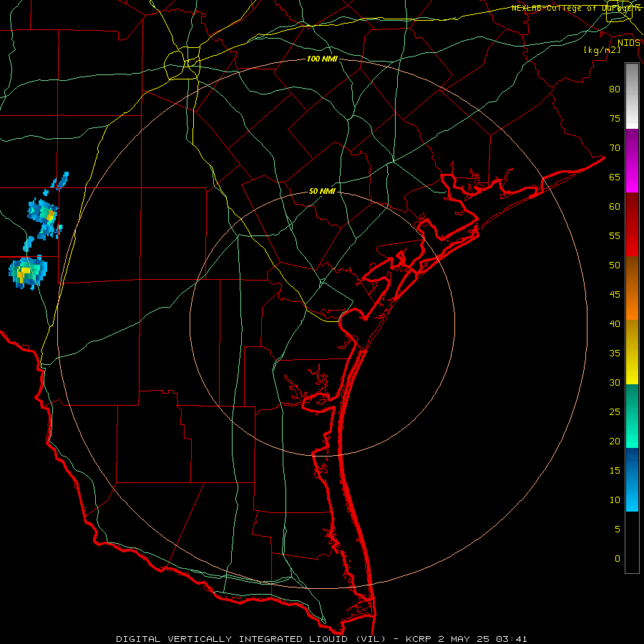Screen dimensions: 644x644
Task: Click the NEXLAB-College of DuPage credit text
Action: (x=575, y=8)
